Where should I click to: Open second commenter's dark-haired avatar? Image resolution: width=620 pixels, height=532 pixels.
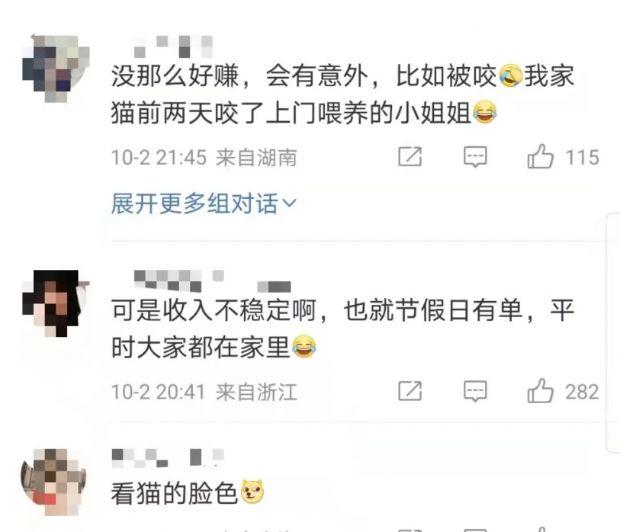[x=56, y=303]
